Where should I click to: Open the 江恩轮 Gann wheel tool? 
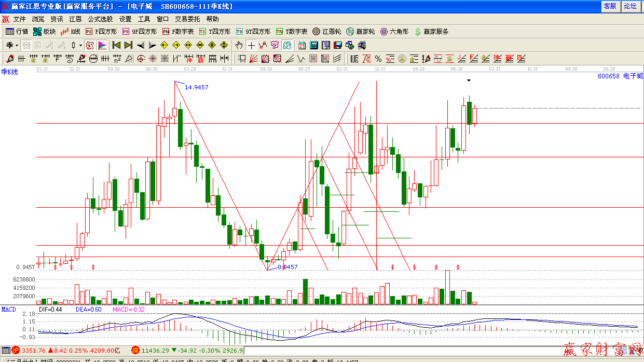[x=327, y=32]
